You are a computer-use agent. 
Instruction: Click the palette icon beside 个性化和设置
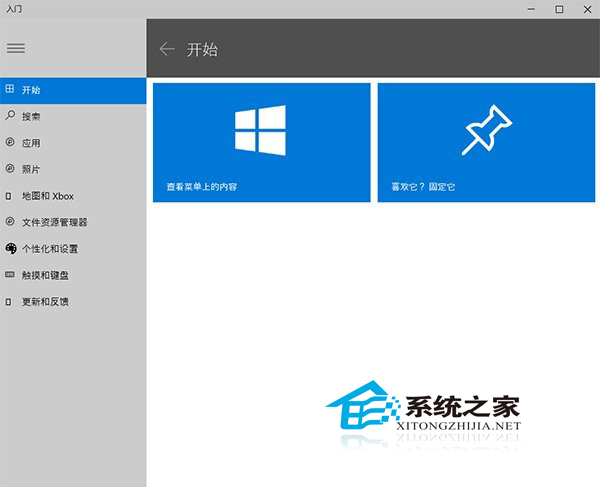(11, 248)
